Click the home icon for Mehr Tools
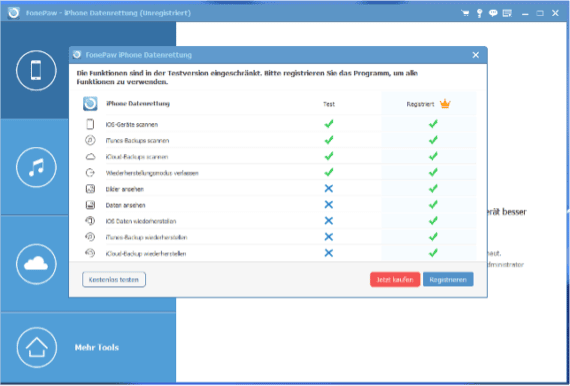 click(x=36, y=347)
